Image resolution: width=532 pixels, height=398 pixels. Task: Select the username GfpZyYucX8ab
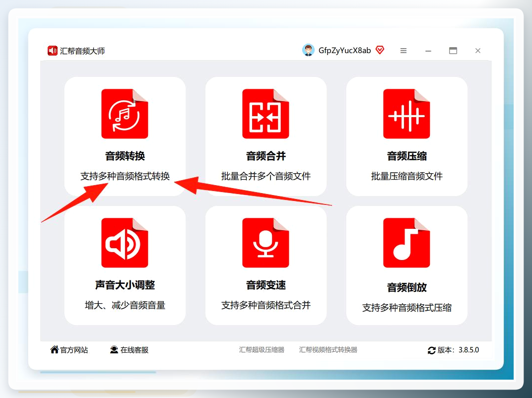click(x=345, y=51)
